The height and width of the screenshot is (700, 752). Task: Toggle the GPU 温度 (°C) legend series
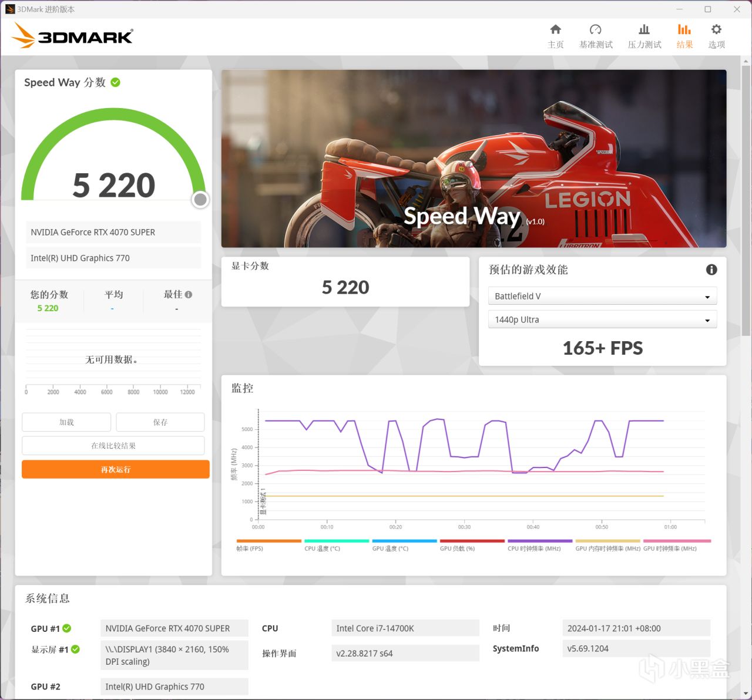(x=404, y=546)
